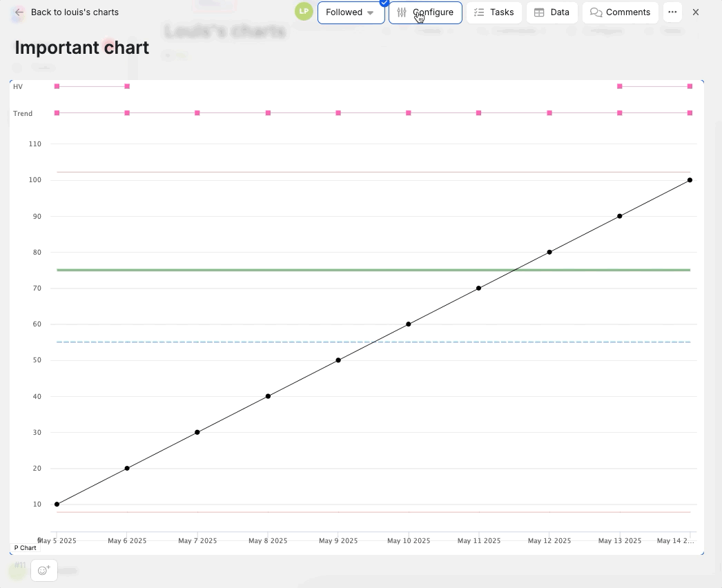The image size is (722, 588).
Task: Click the back arrow icon
Action: point(19,12)
